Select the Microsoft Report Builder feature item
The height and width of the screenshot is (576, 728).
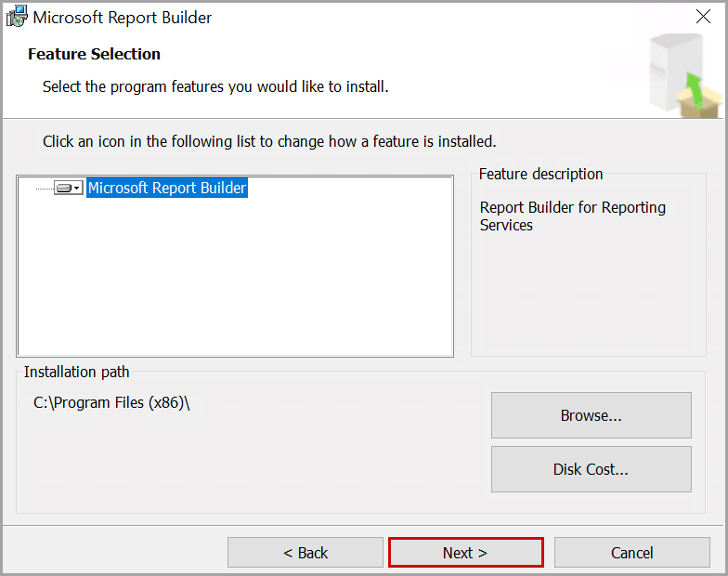167,188
